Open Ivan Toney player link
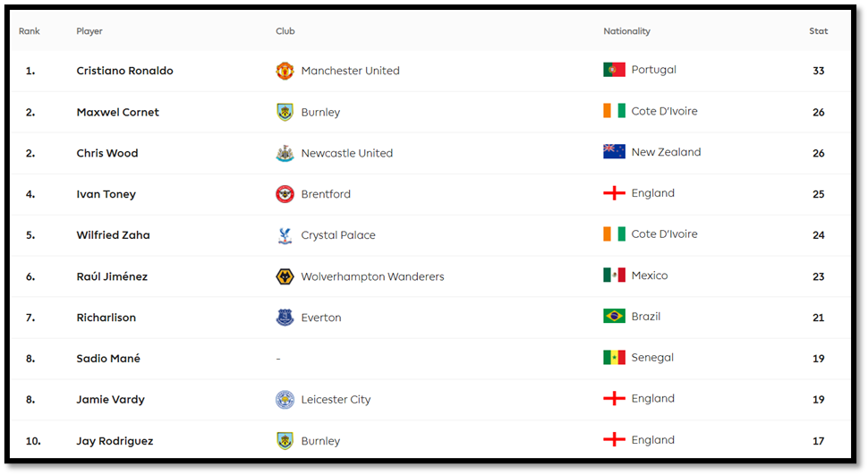Screen dimensions: 868x475 (106, 194)
